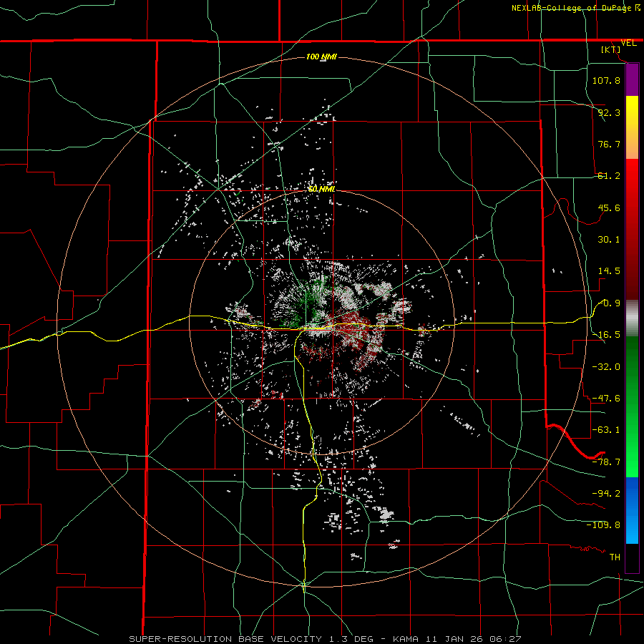The height and width of the screenshot is (644, 644).
Task: Click the [KT] units label
Action: (x=611, y=49)
